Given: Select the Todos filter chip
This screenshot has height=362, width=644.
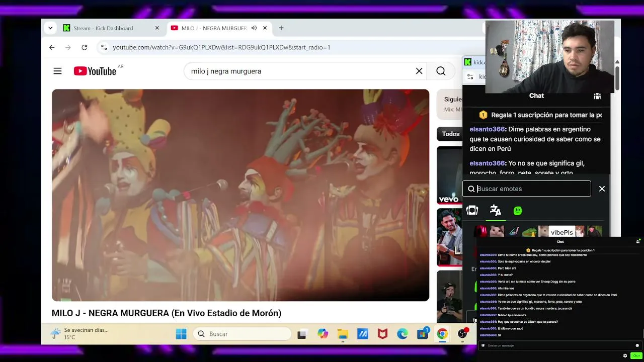Looking at the screenshot, I should [451, 134].
